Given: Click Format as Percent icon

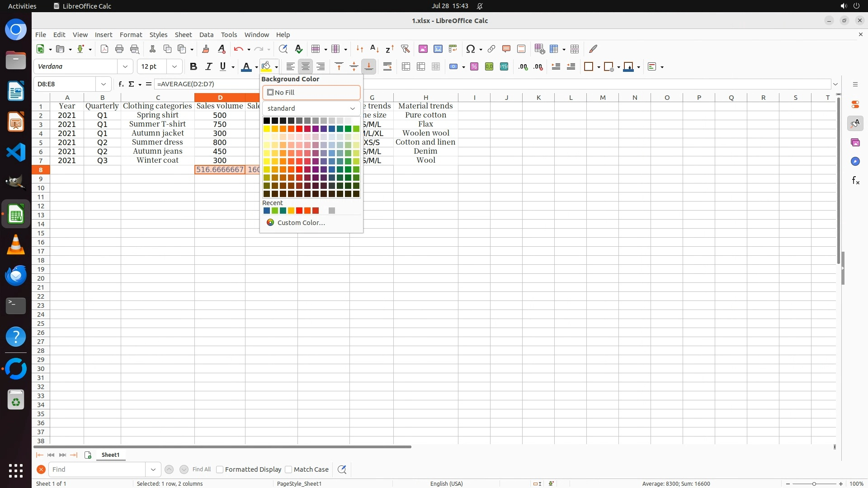Looking at the screenshot, I should 474,67.
